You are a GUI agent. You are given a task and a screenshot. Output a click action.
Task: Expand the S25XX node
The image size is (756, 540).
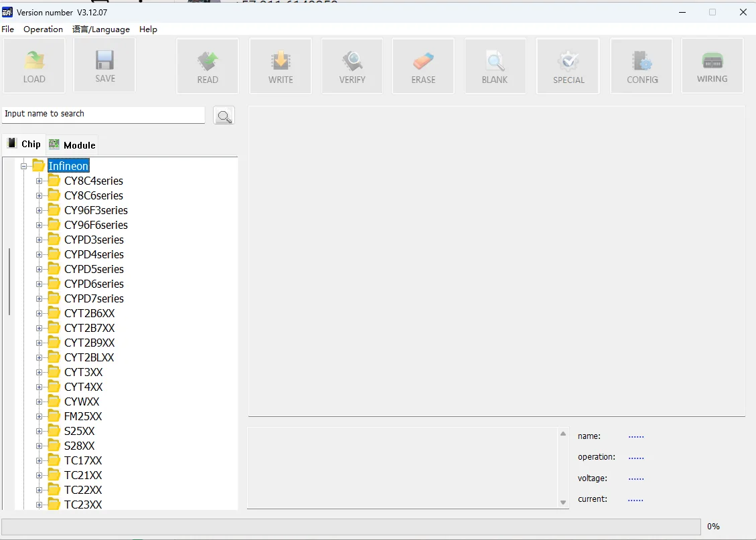[39, 432]
